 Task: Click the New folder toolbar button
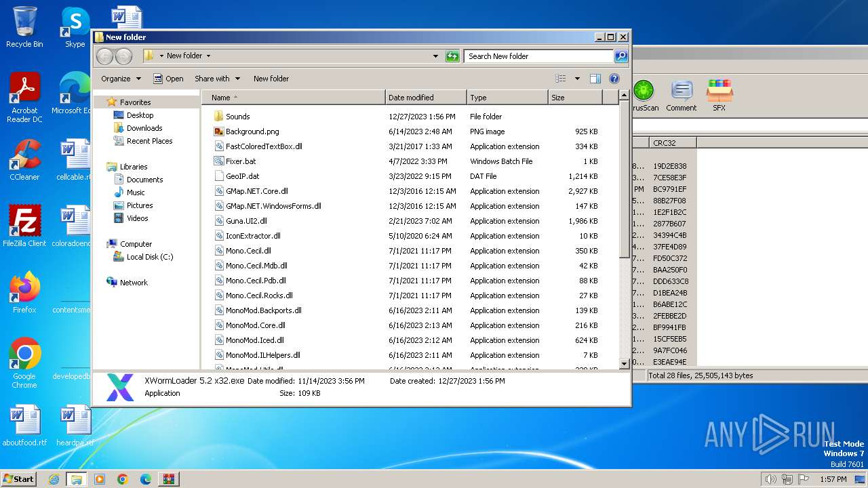(271, 79)
